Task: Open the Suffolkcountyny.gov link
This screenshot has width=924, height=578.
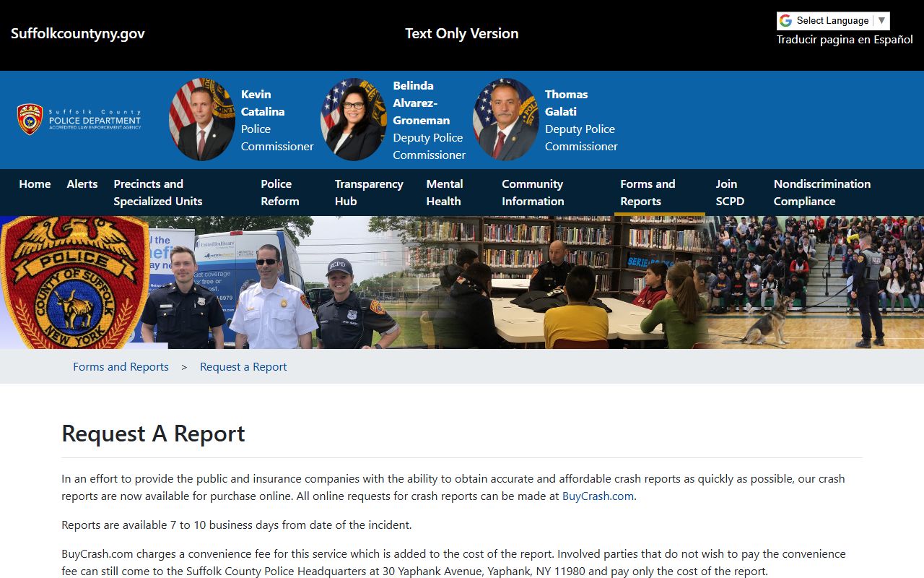Action: click(78, 33)
